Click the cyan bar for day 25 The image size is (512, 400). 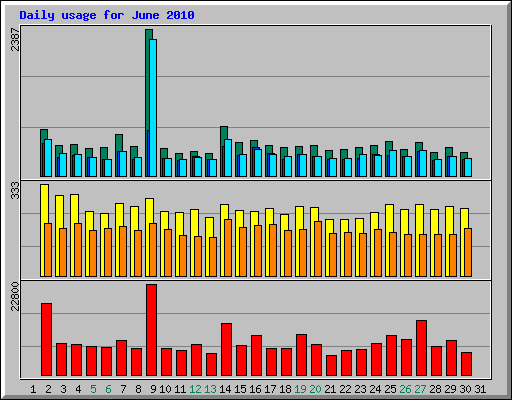tap(393, 164)
